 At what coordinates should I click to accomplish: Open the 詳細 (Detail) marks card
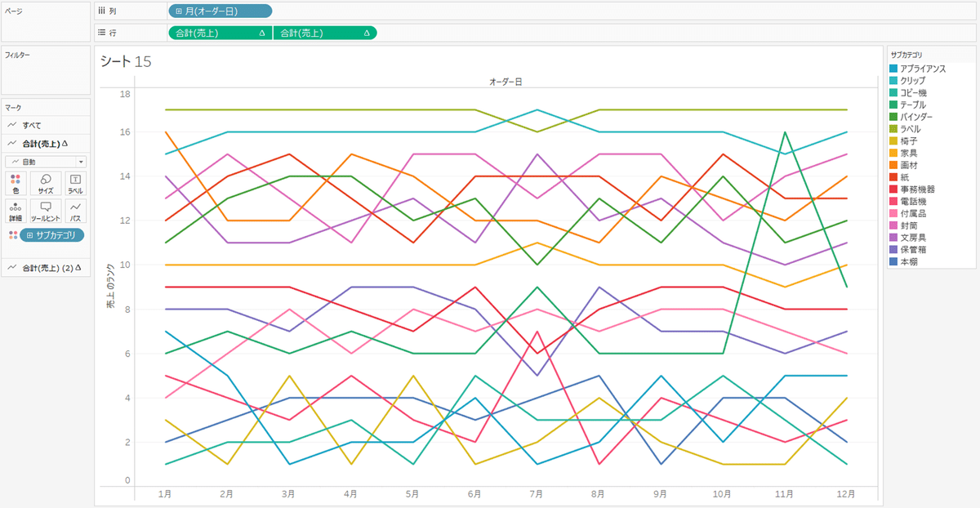point(16,212)
